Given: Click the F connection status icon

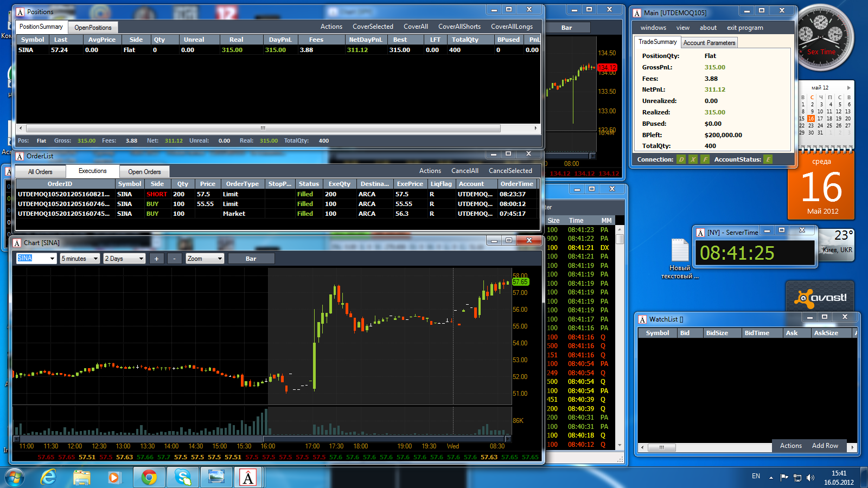Looking at the screenshot, I should (x=705, y=159).
